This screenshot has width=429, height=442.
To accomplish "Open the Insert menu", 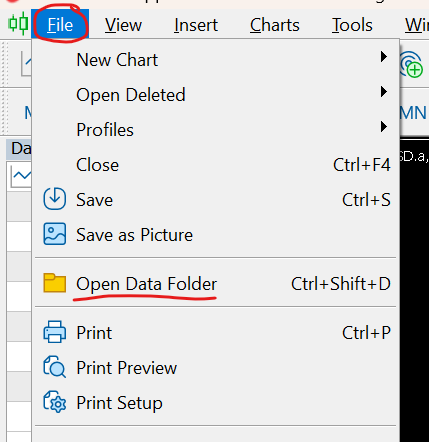I will point(196,25).
